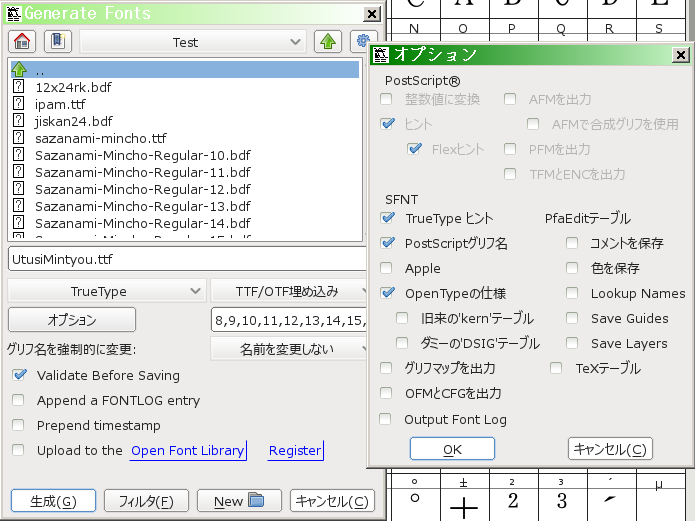
Task: Select the plus-minus glyph cell in font view
Action: (x=465, y=504)
